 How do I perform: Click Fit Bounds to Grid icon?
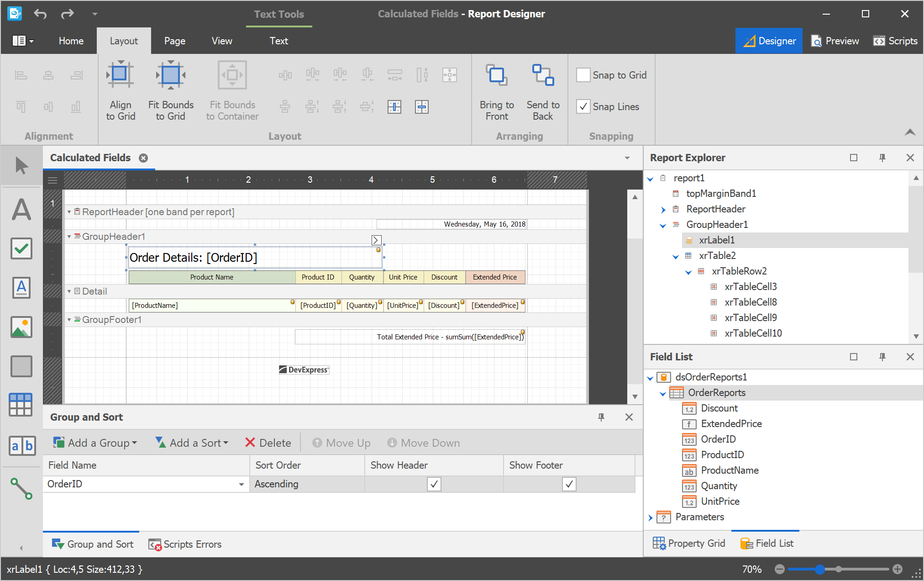click(x=170, y=75)
